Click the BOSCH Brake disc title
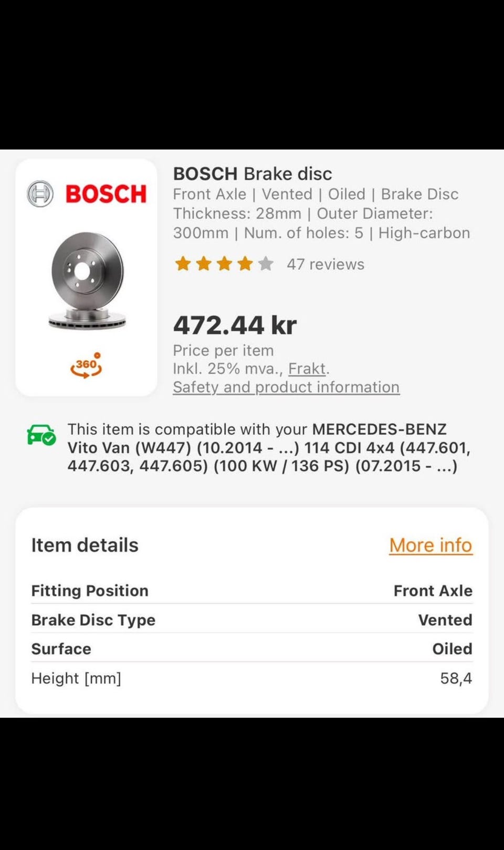The height and width of the screenshot is (850, 504). pyautogui.click(x=253, y=174)
